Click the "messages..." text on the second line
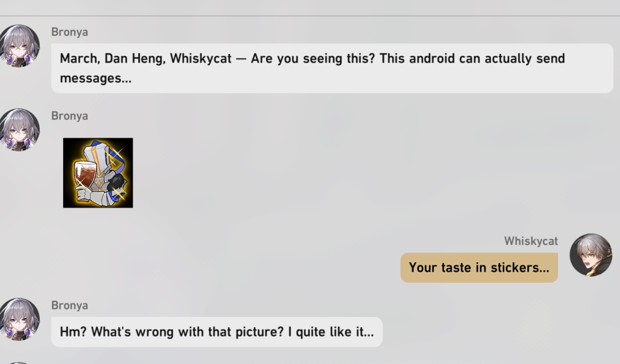The image size is (620, 364). pyautogui.click(x=95, y=79)
